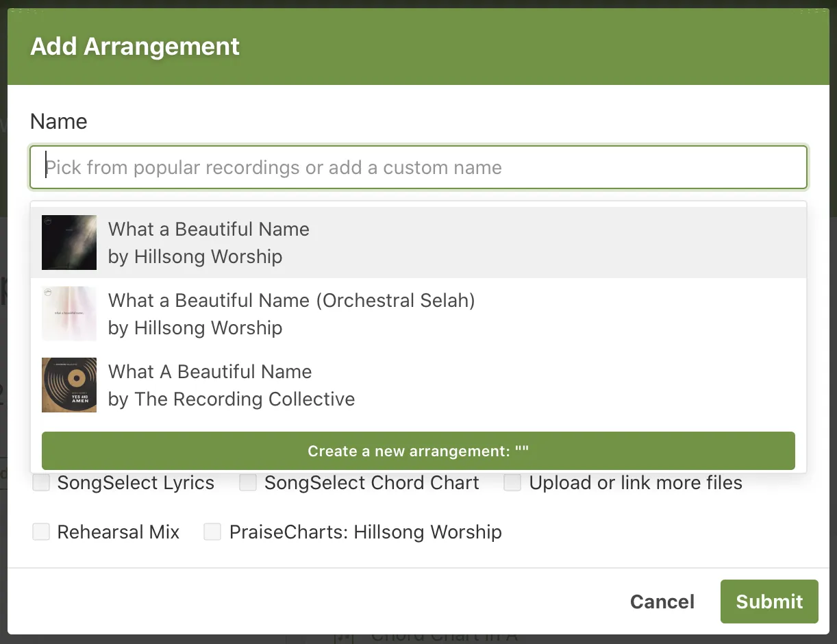Click Create a new arrangement
Viewport: 837px width, 644px height.
pyautogui.click(x=418, y=451)
